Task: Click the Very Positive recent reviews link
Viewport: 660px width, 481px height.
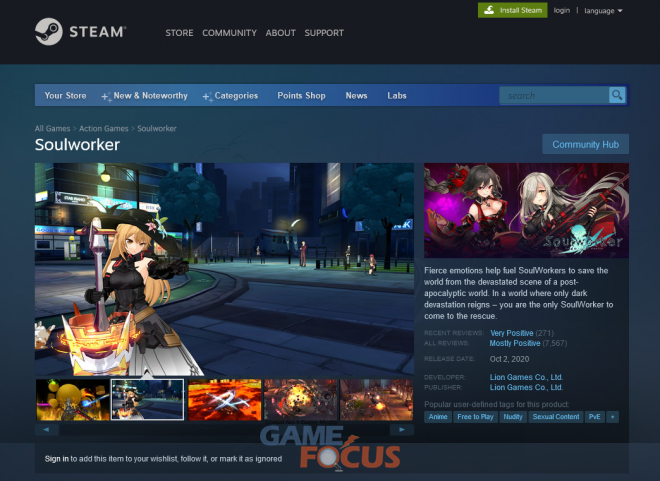Action: click(x=511, y=333)
